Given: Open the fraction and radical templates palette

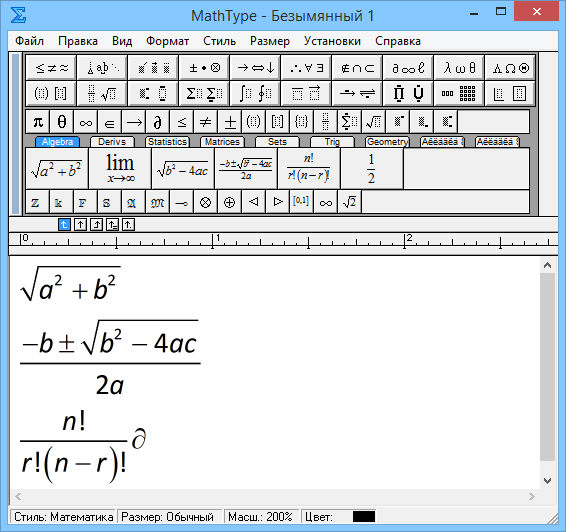Looking at the screenshot, I should tap(102, 93).
